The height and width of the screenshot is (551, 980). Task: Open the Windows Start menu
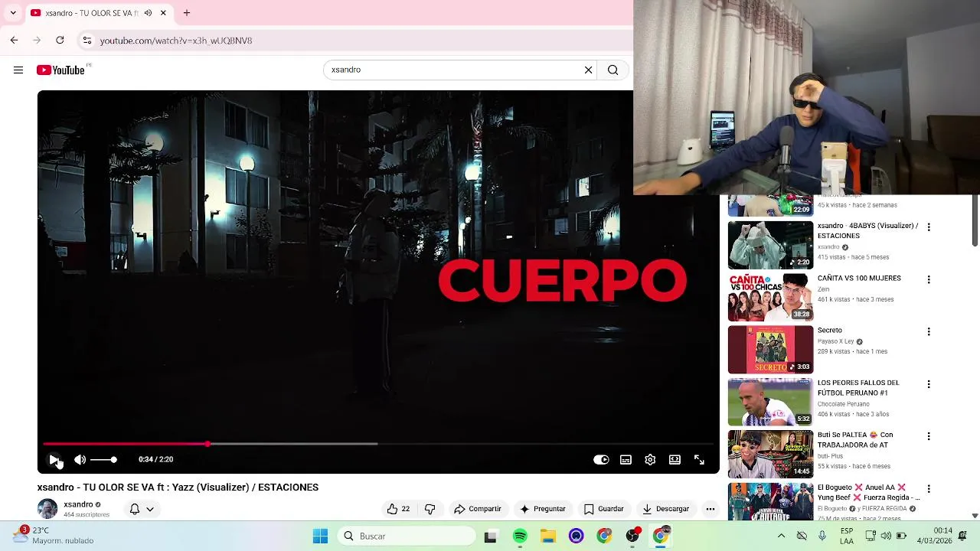(x=320, y=536)
